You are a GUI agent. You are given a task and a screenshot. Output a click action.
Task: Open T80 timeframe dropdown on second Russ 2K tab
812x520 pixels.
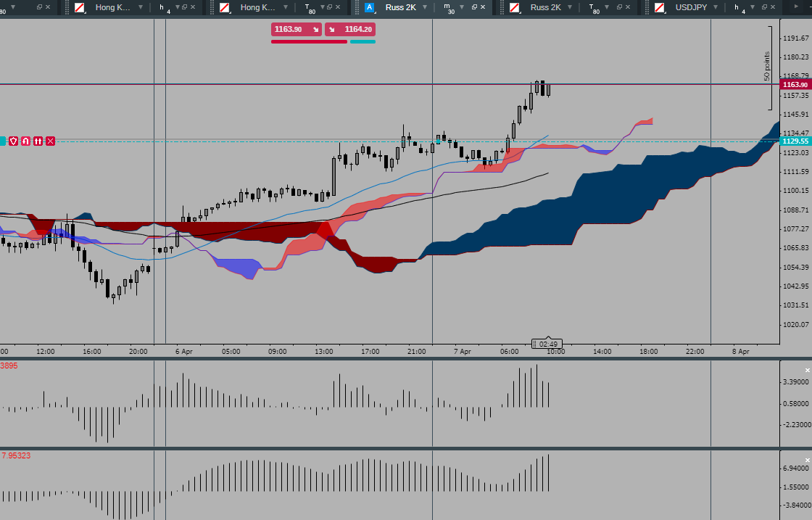[607, 7]
